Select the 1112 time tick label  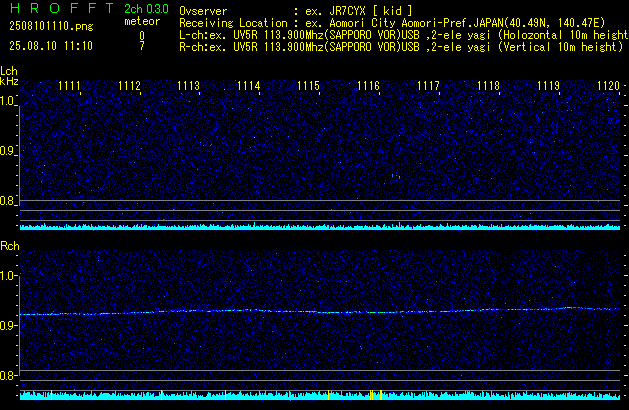(x=130, y=86)
